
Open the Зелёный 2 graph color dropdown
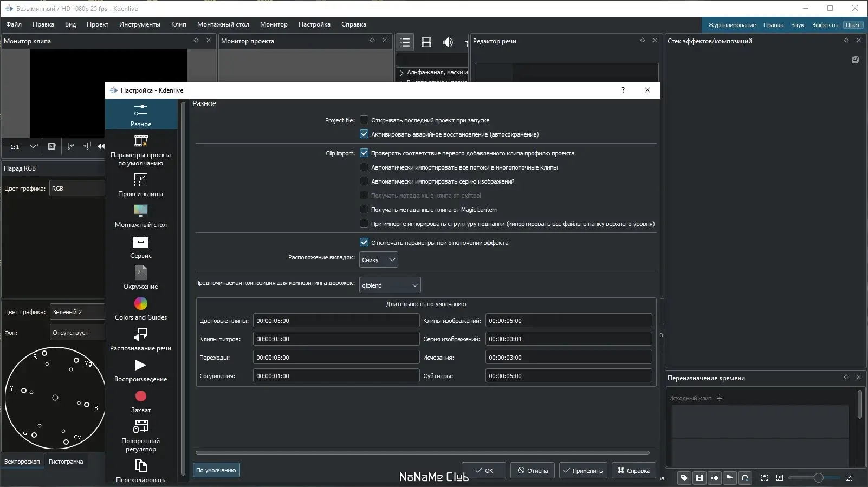(x=77, y=312)
